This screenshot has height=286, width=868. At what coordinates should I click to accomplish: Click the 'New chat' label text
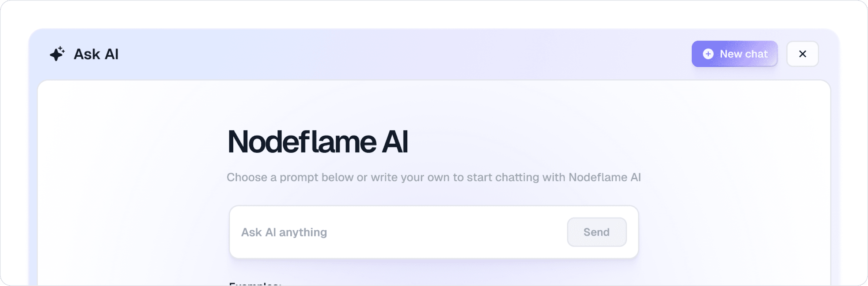(x=744, y=54)
